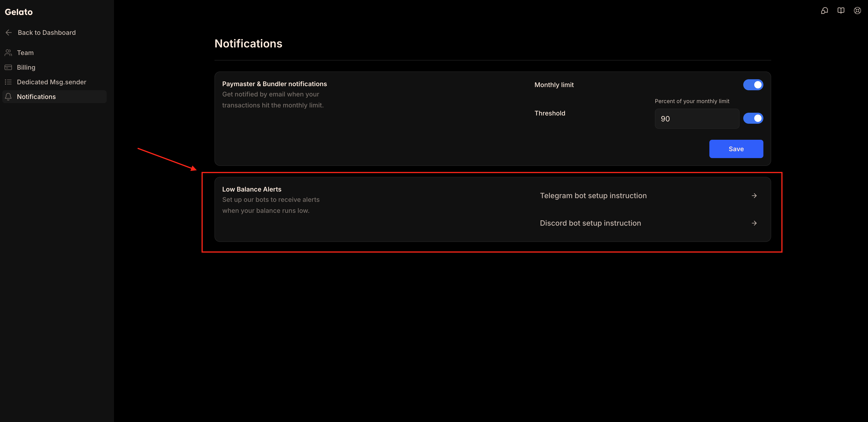Click the Billing card icon in sidebar
Image resolution: width=868 pixels, height=422 pixels.
coord(8,67)
